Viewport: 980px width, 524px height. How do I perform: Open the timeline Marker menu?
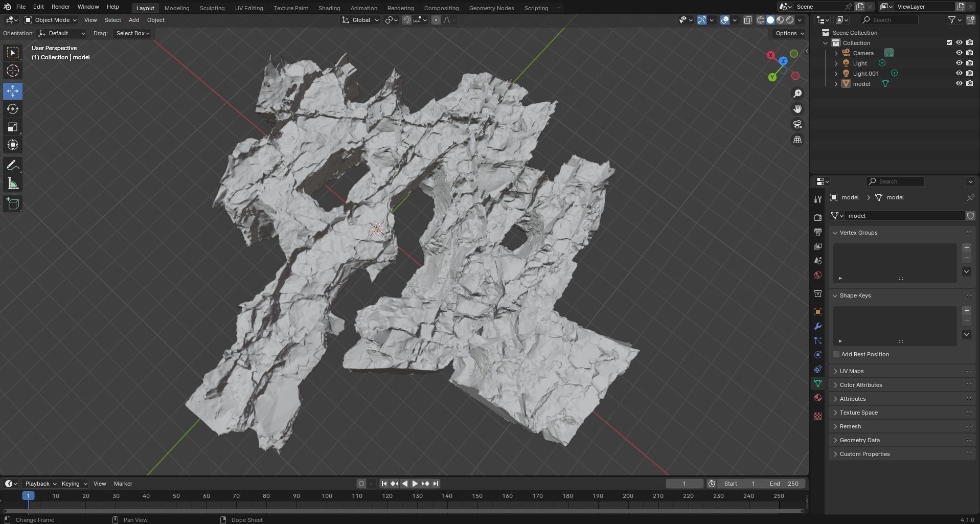tap(123, 484)
